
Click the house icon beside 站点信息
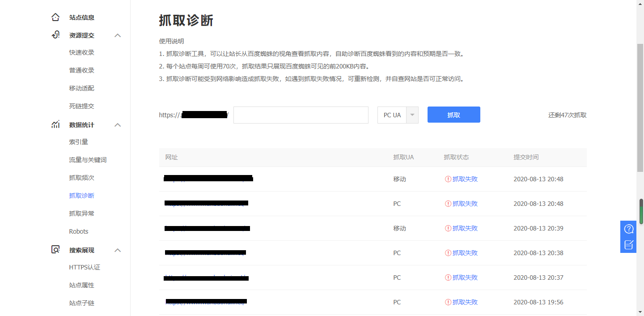coord(55,17)
